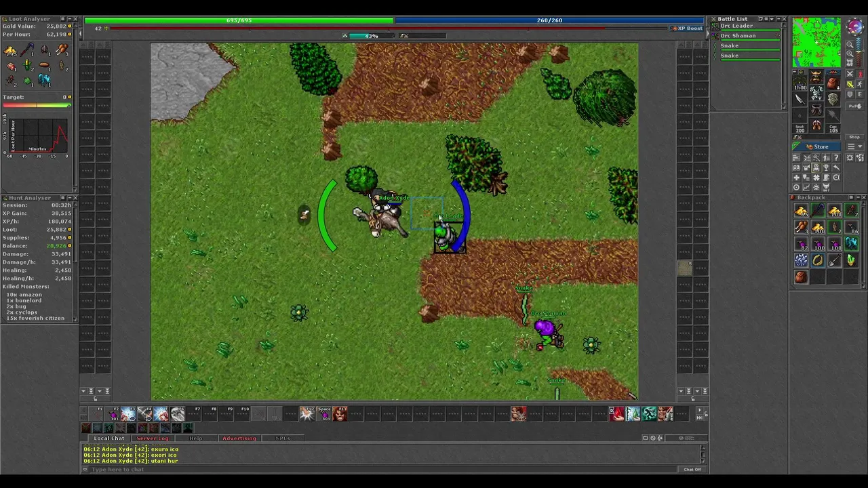
Task: Click the legs equipment slot
Action: (816, 109)
